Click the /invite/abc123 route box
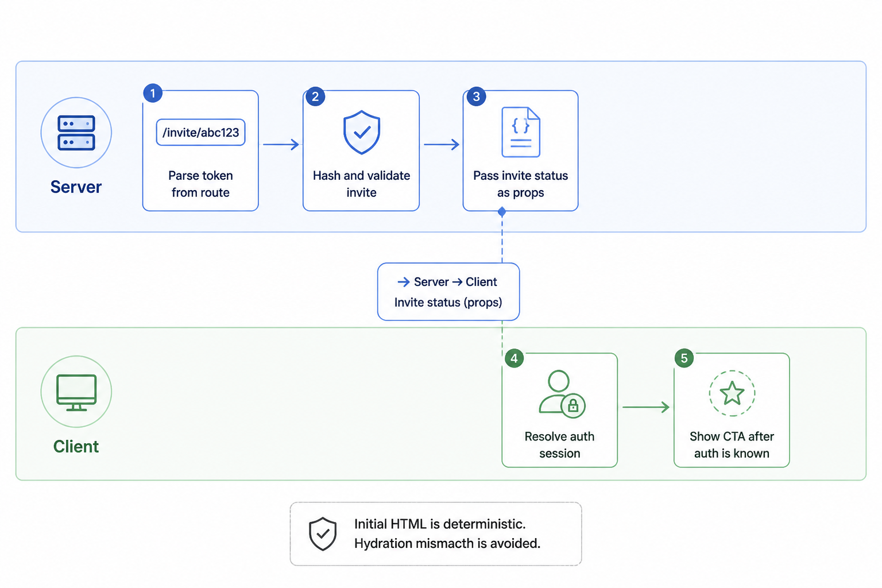Screen dimensions: 882x588 tap(201, 133)
